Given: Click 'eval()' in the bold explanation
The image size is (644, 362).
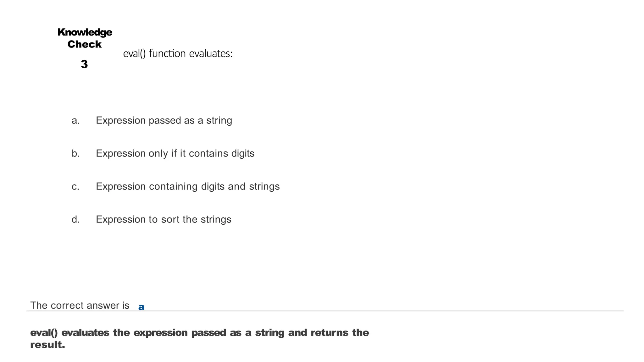Looking at the screenshot, I should [x=44, y=332].
